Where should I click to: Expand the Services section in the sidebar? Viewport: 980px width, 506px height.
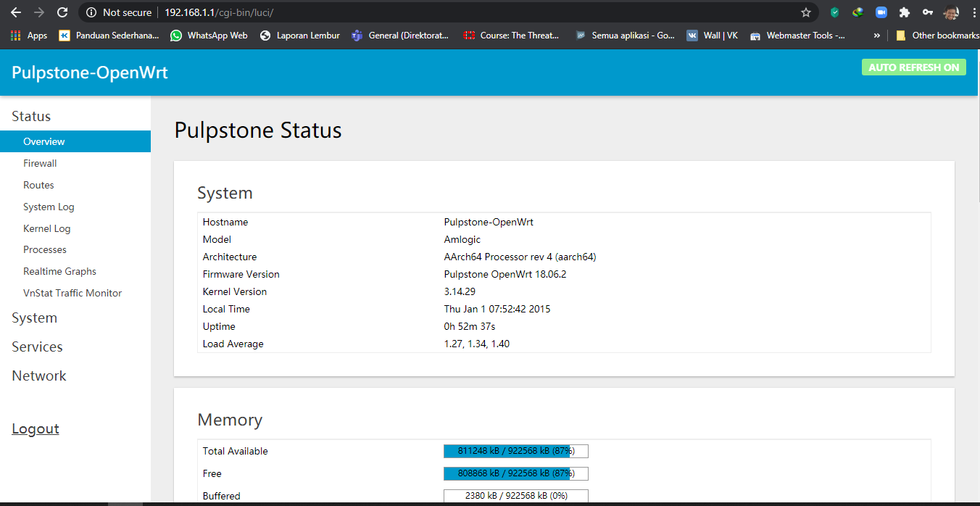37,347
